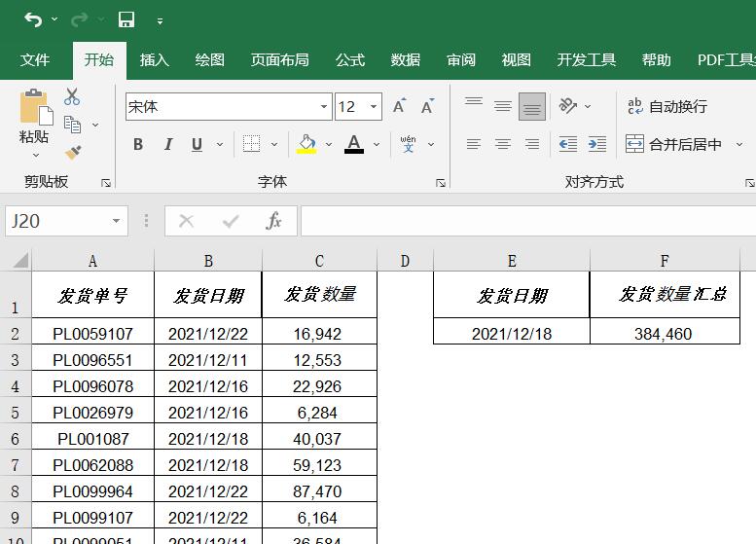Select row 5 header
756x544 pixels.
pos(15,413)
